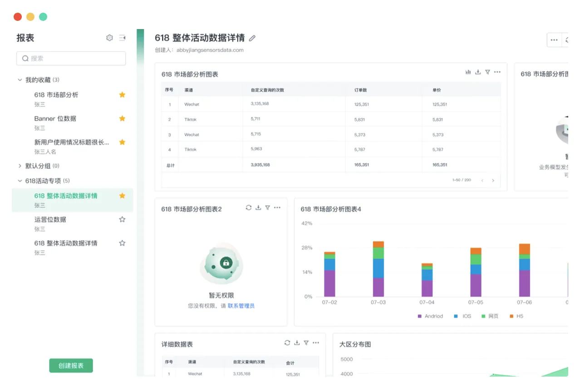Collapse 我的收藏 group
The image size is (580, 392).
tap(20, 80)
